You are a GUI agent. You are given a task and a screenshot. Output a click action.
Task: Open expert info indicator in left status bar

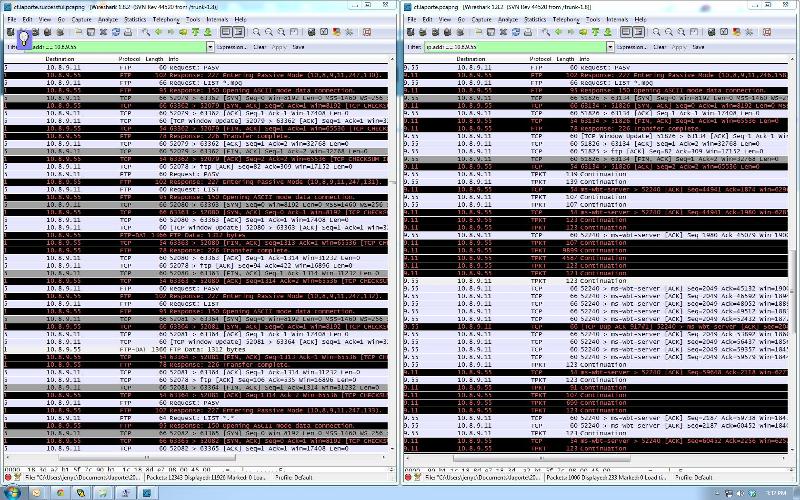(x=8, y=478)
